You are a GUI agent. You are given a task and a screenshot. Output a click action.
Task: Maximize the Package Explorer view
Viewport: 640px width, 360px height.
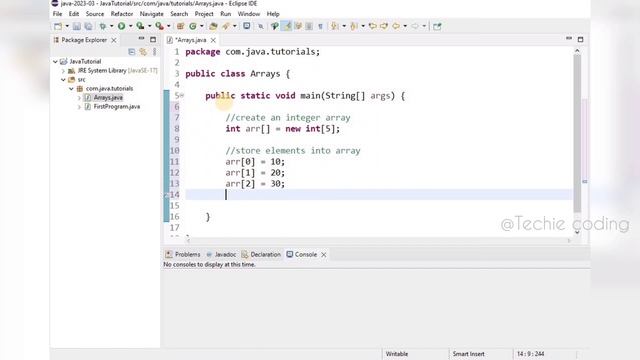pyautogui.click(x=153, y=40)
